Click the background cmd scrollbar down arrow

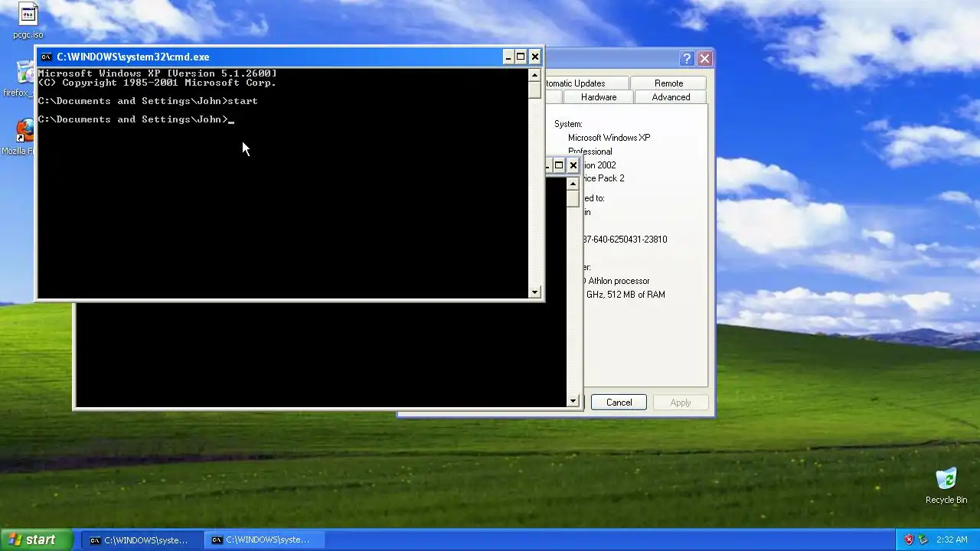573,401
